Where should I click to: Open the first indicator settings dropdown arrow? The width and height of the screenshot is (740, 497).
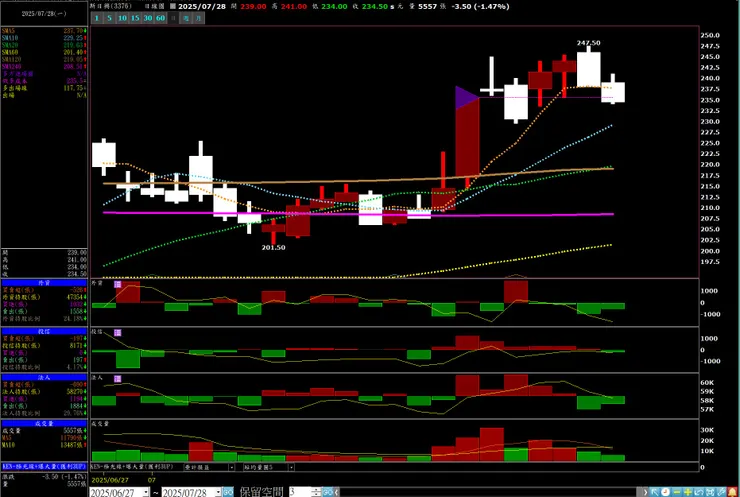coord(231,467)
